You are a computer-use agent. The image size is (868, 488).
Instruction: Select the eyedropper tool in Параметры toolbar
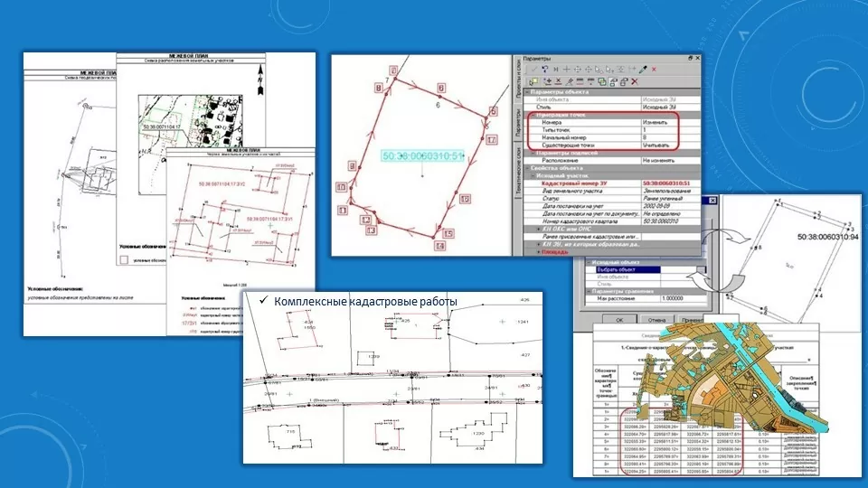(643, 70)
